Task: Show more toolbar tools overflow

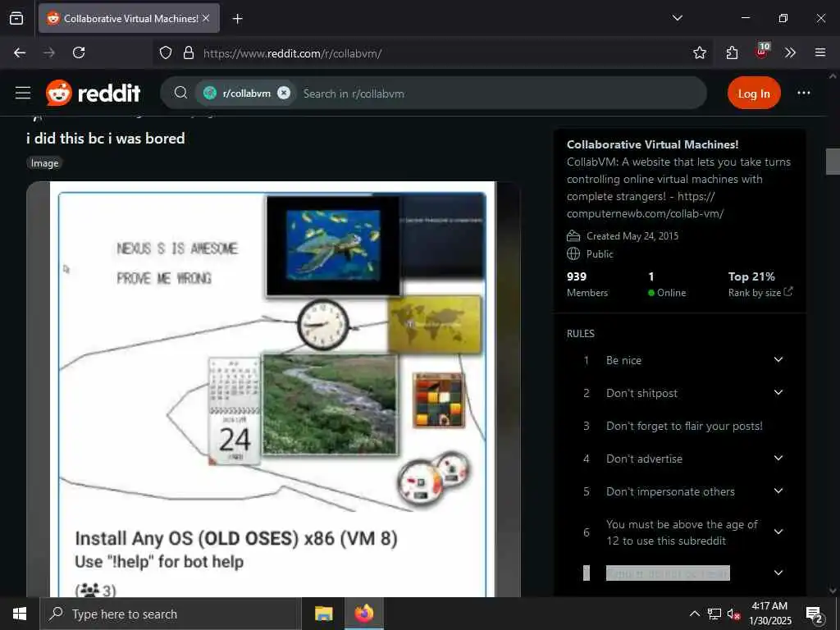Action: pyautogui.click(x=790, y=52)
